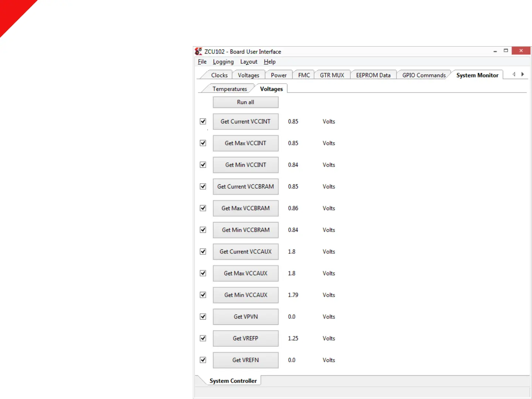Open the Power tab
This screenshot has height=399, width=532.
click(279, 75)
